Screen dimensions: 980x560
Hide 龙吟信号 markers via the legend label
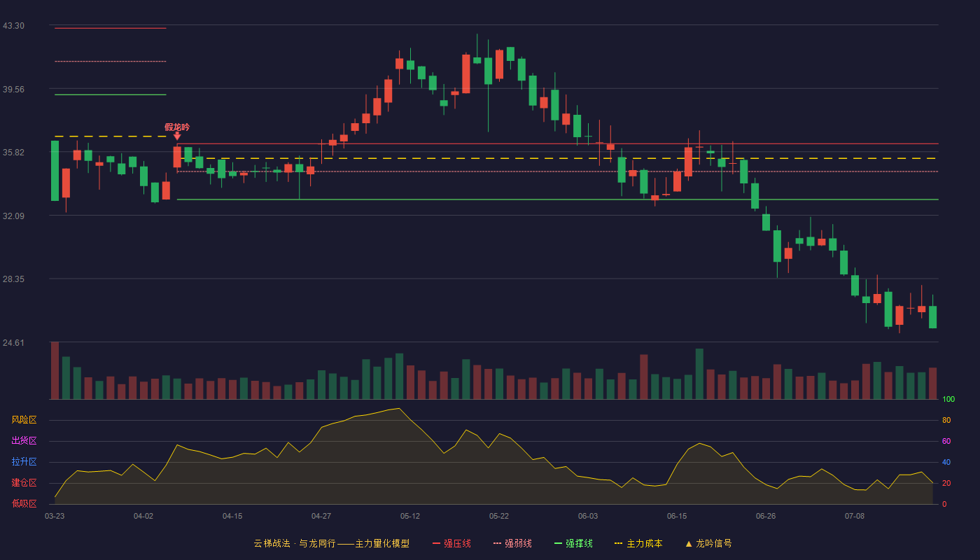pyautogui.click(x=714, y=543)
